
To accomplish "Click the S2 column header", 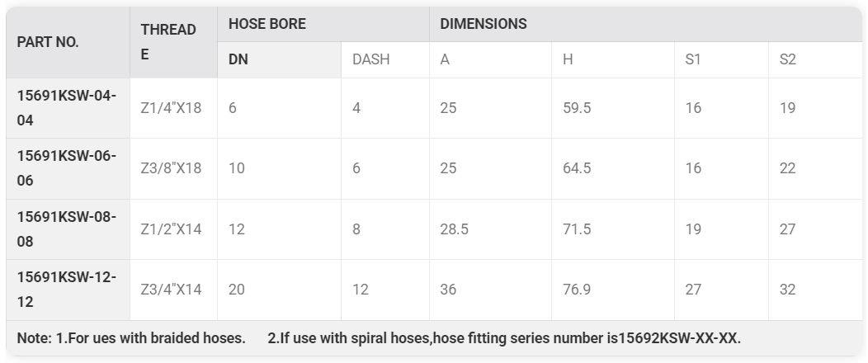I will (x=788, y=60).
